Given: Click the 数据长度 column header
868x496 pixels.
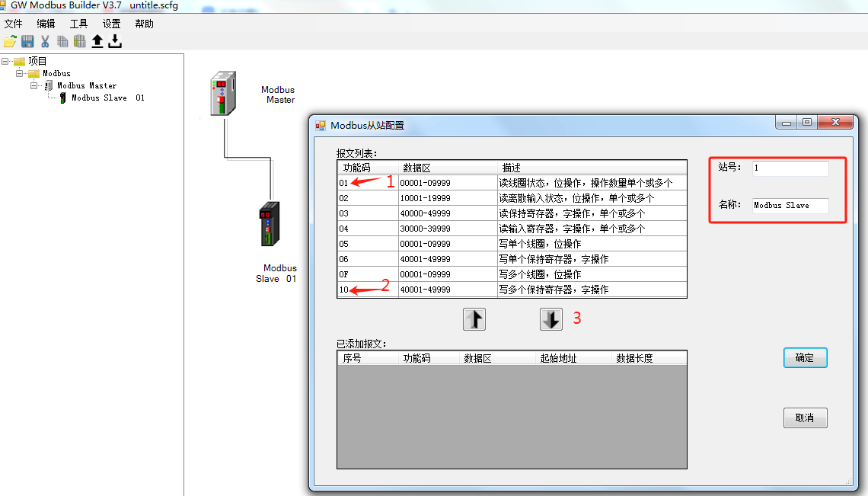Looking at the screenshot, I should click(649, 358).
